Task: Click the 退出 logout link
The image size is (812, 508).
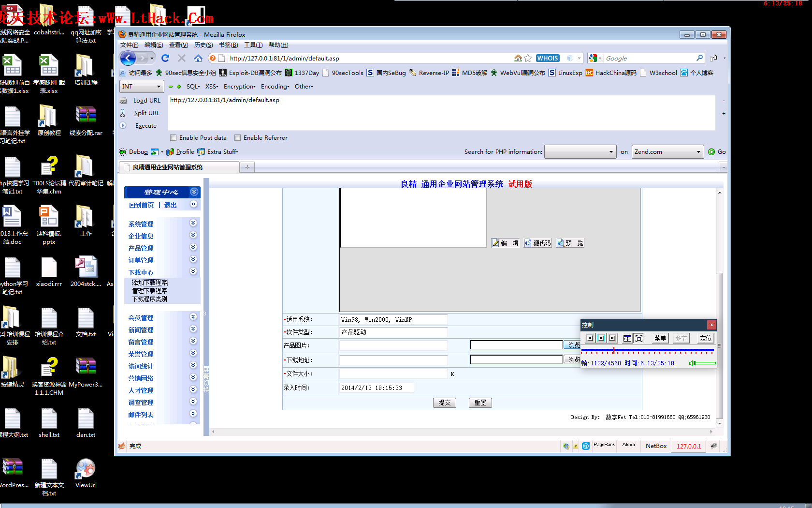Action: [x=170, y=205]
